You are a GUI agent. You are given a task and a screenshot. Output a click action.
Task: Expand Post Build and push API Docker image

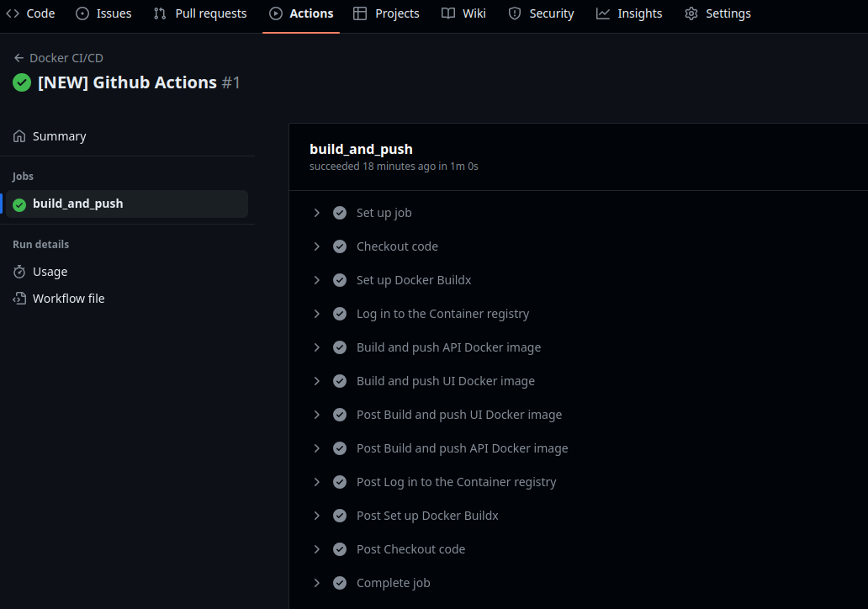[316, 448]
